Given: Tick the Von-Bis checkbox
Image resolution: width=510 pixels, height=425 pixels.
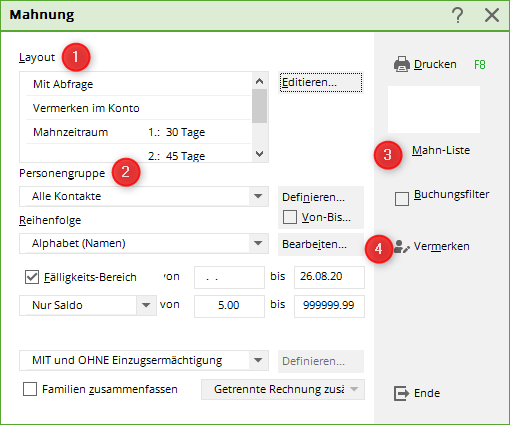Looking at the screenshot, I should click(x=290, y=217).
